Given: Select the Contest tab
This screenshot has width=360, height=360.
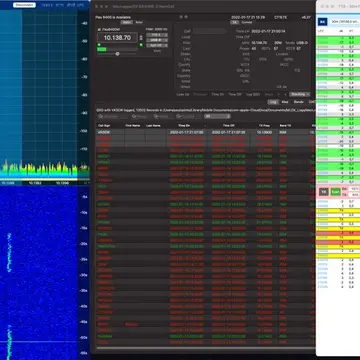Looking at the screenshot, I should tap(247, 22).
